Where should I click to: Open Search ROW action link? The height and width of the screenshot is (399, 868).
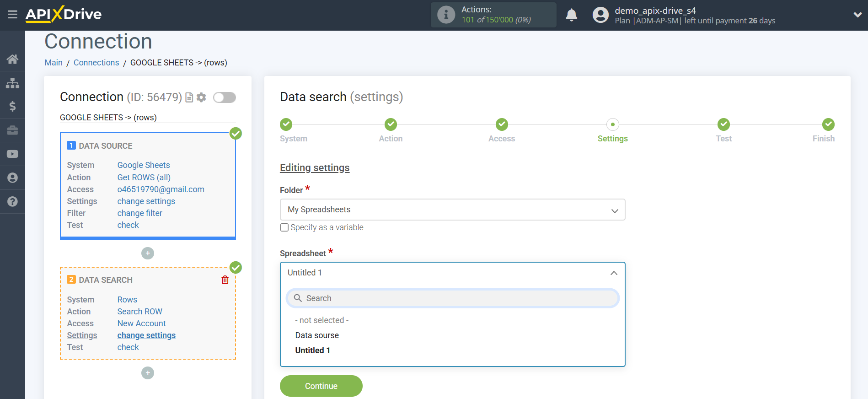pos(140,312)
